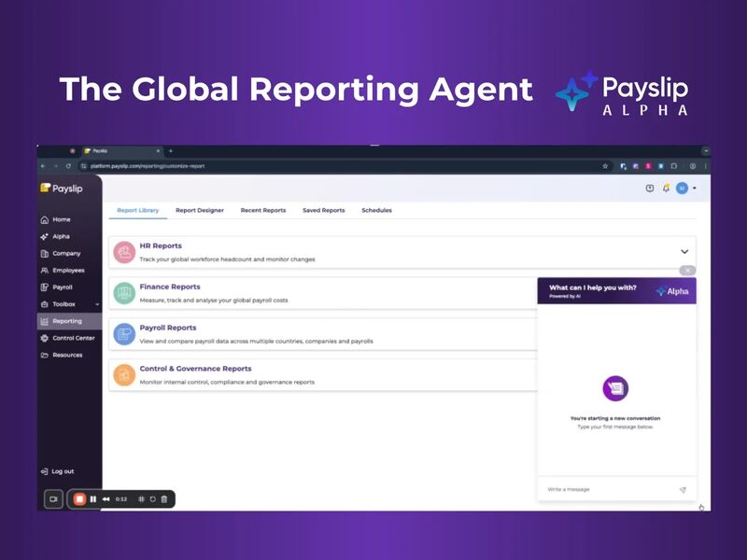
Task: Open the Saved Reports tab
Action: point(322,210)
